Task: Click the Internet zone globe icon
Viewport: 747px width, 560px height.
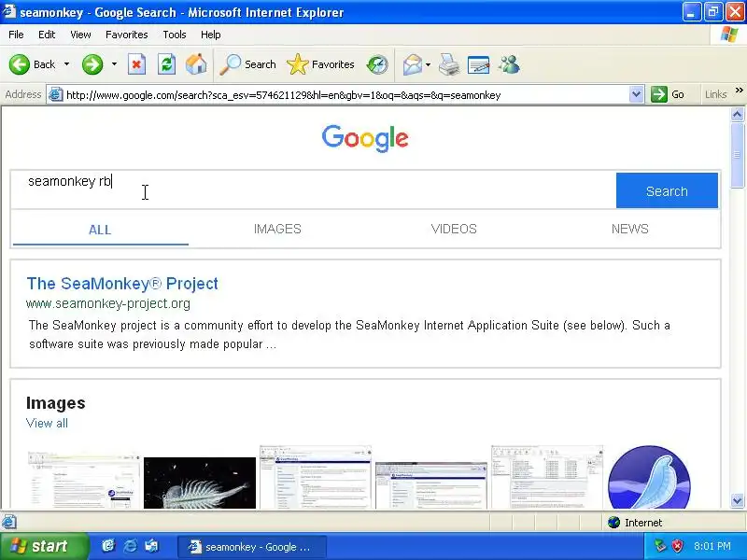Action: (x=613, y=523)
